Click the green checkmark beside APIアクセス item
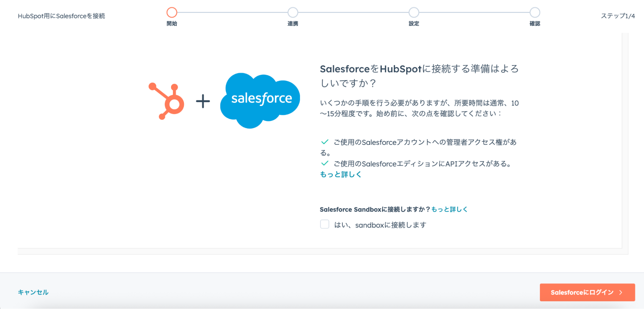 [x=325, y=163]
